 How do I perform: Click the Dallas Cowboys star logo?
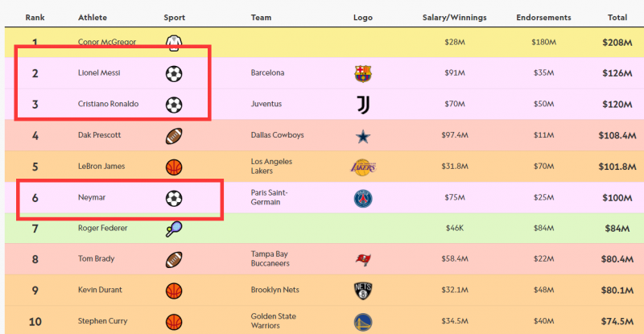[363, 136]
